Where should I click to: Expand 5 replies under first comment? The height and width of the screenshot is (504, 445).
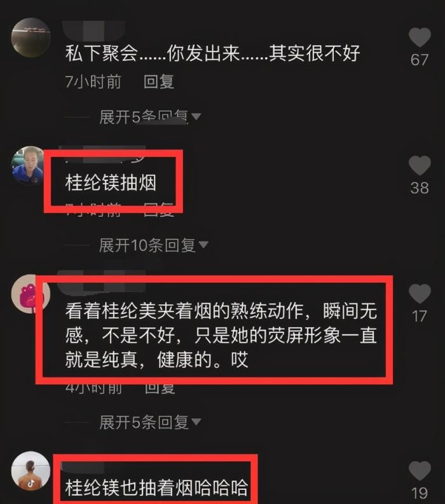pyautogui.click(x=150, y=116)
